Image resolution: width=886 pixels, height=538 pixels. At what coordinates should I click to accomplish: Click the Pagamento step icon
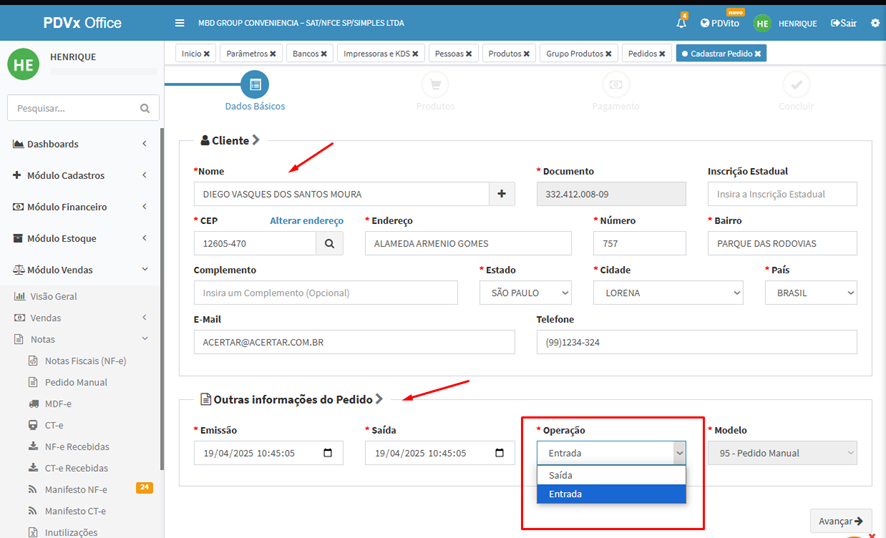(x=616, y=85)
